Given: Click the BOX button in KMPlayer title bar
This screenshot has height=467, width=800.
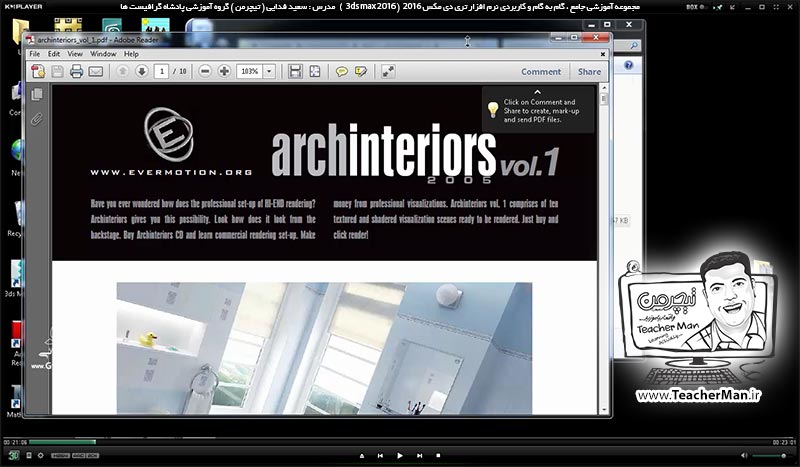Looking at the screenshot, I should click(x=695, y=7).
